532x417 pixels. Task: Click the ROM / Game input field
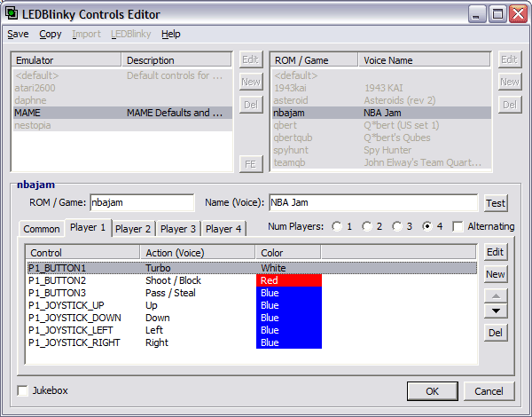[x=142, y=202]
